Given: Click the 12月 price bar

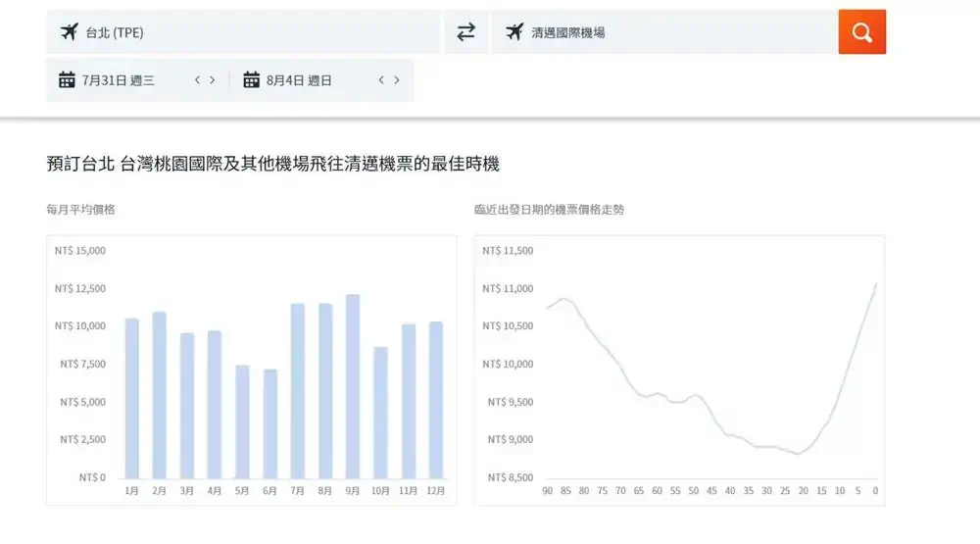Looking at the screenshot, I should point(436,400).
